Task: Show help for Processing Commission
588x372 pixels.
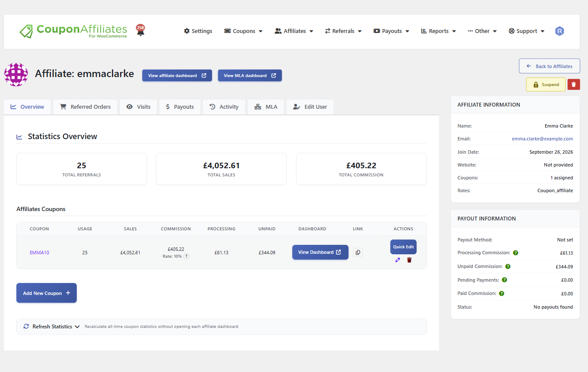Action: [x=516, y=253]
